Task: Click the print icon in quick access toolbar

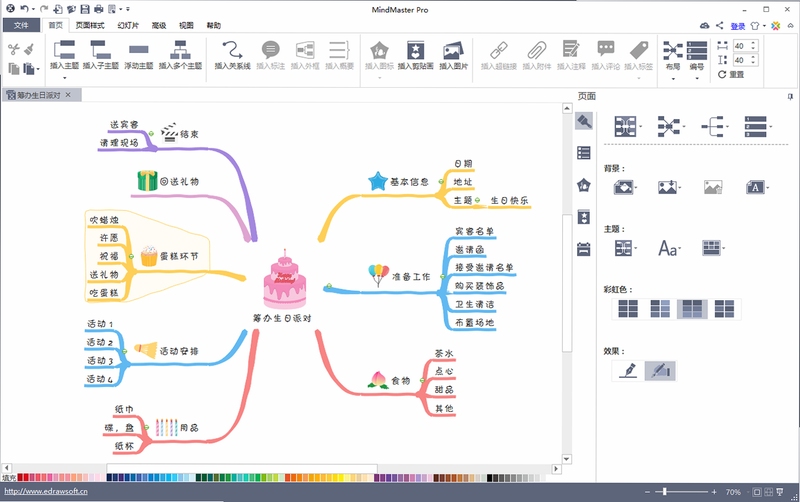Action: coord(98,9)
